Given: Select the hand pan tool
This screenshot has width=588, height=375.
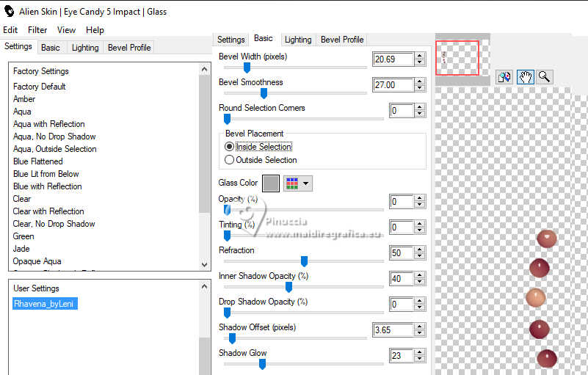Looking at the screenshot, I should click(525, 77).
